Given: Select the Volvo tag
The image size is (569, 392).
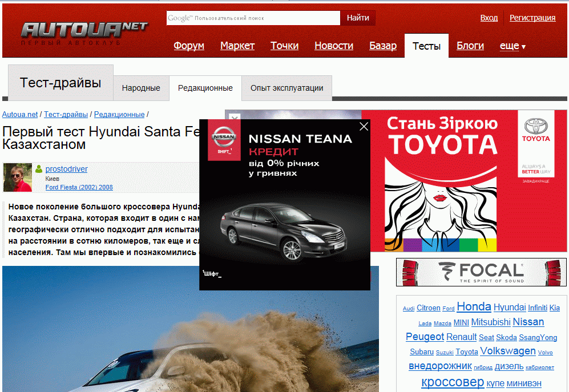Looking at the screenshot, I should click(x=545, y=353).
